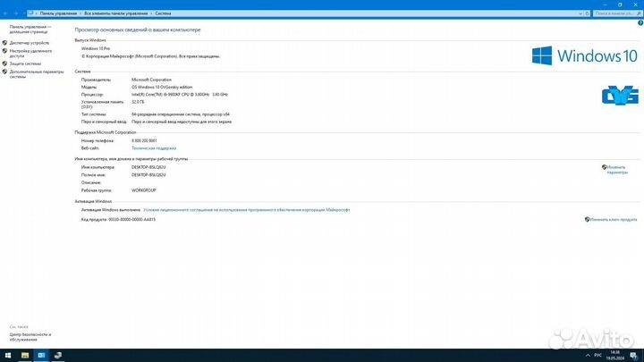Click the Защита системы shield icon

4,63
